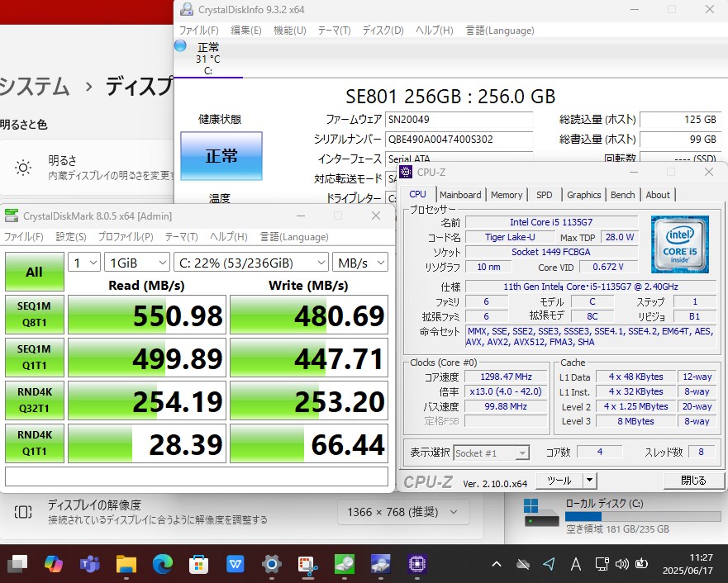Viewport: 728px width, 583px height.
Task: Open CrystalDiskMark 言語(Language) menu
Action: pos(294,237)
